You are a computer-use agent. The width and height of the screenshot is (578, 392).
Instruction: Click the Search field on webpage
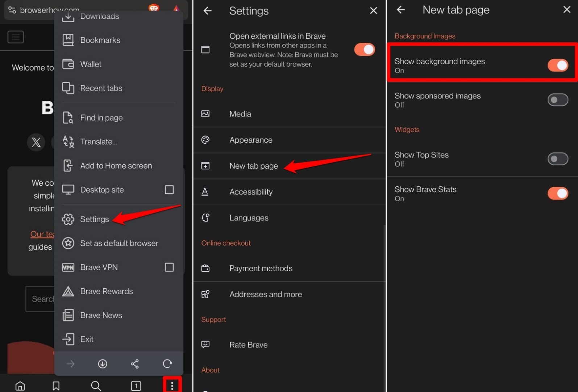click(40, 299)
